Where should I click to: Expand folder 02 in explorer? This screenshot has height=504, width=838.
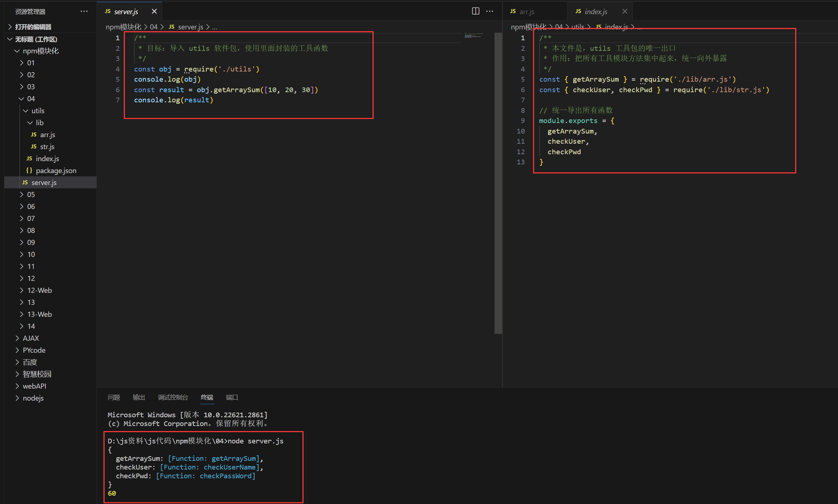coord(50,75)
